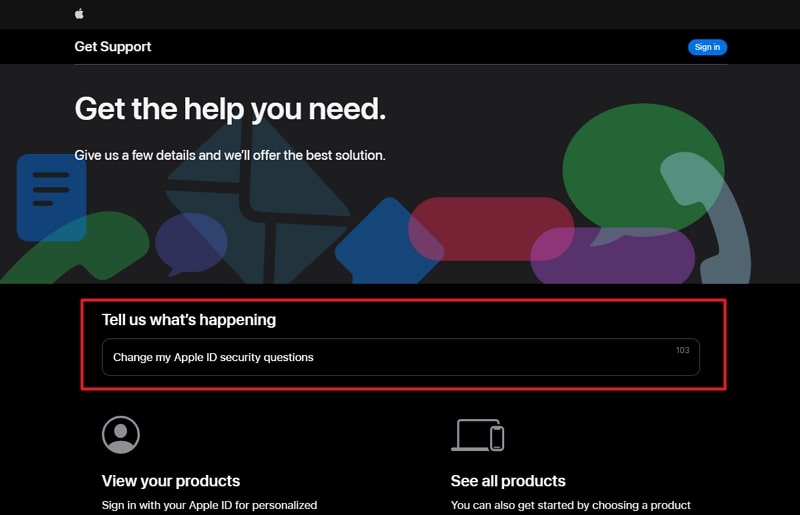Viewport: 800px width, 515px height.
Task: Select the "Tell us what's happening" heading
Action: [189, 320]
